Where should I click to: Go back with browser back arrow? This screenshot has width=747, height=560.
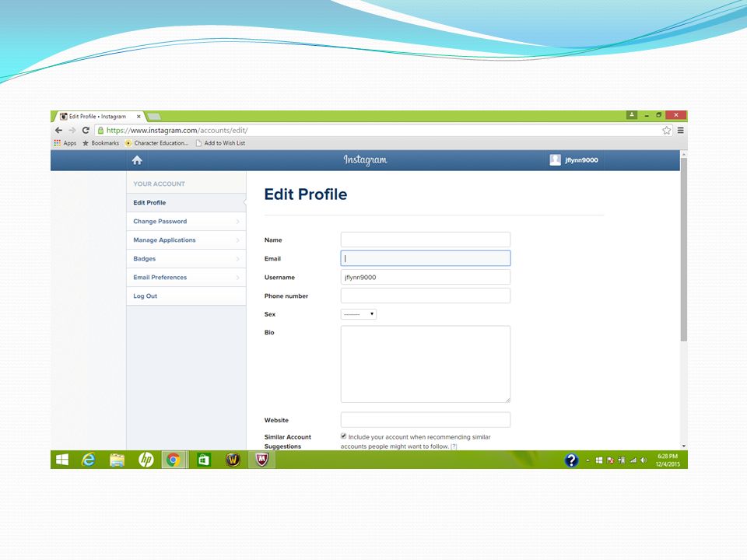click(x=58, y=130)
